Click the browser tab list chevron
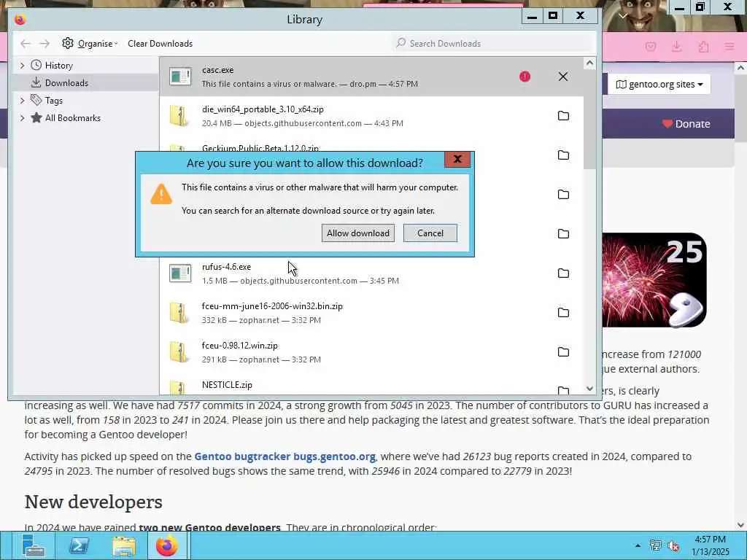 (x=623, y=16)
